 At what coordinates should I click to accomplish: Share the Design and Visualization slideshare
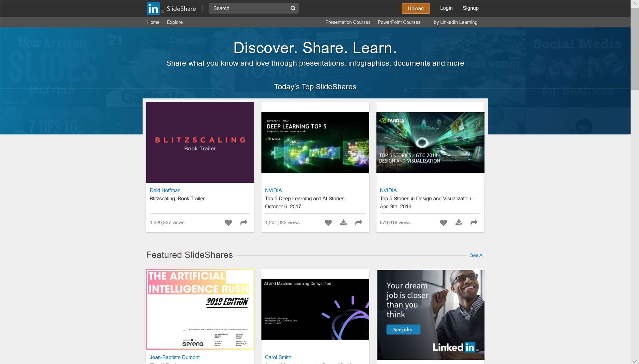474,223
